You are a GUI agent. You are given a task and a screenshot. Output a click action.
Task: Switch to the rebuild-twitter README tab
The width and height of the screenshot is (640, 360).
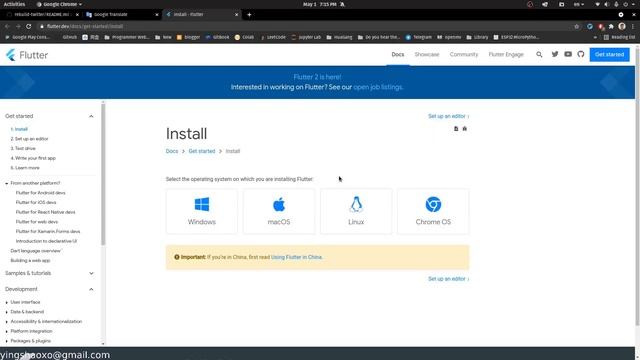coord(41,14)
